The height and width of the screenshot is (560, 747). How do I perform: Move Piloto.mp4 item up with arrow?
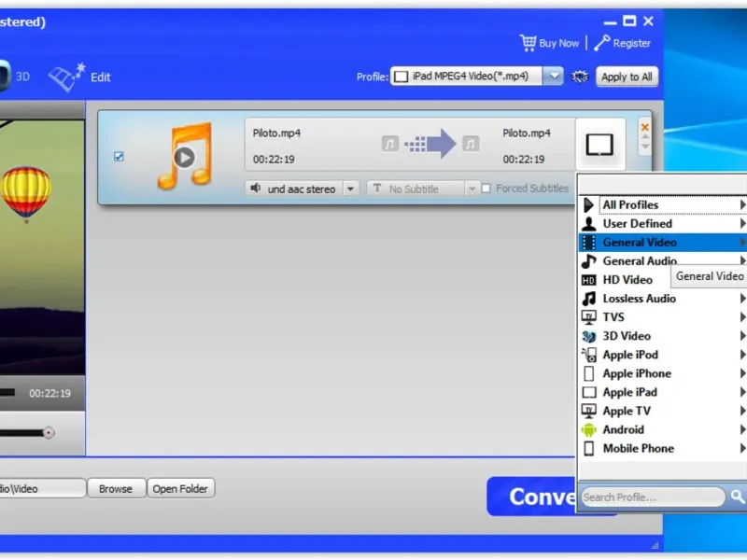(645, 137)
